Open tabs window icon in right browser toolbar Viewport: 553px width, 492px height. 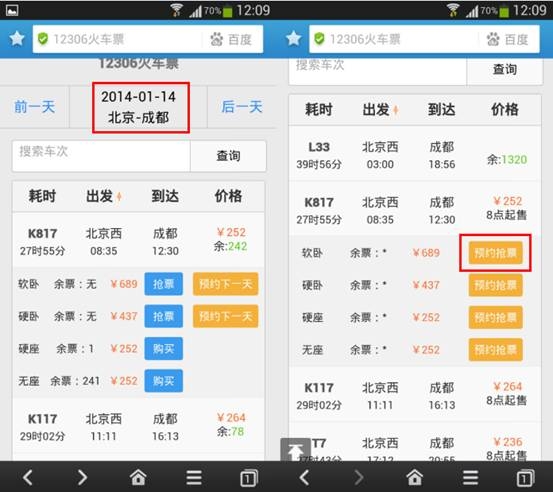point(525,478)
